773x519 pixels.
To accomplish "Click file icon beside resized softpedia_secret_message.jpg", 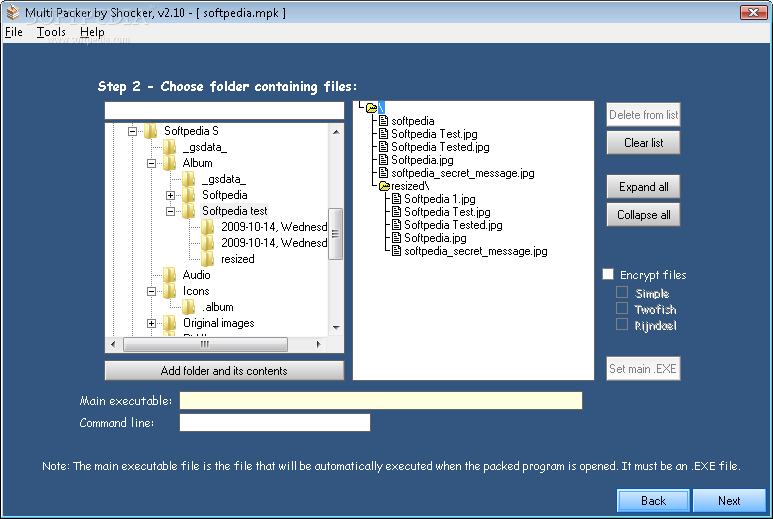I will click(x=396, y=251).
